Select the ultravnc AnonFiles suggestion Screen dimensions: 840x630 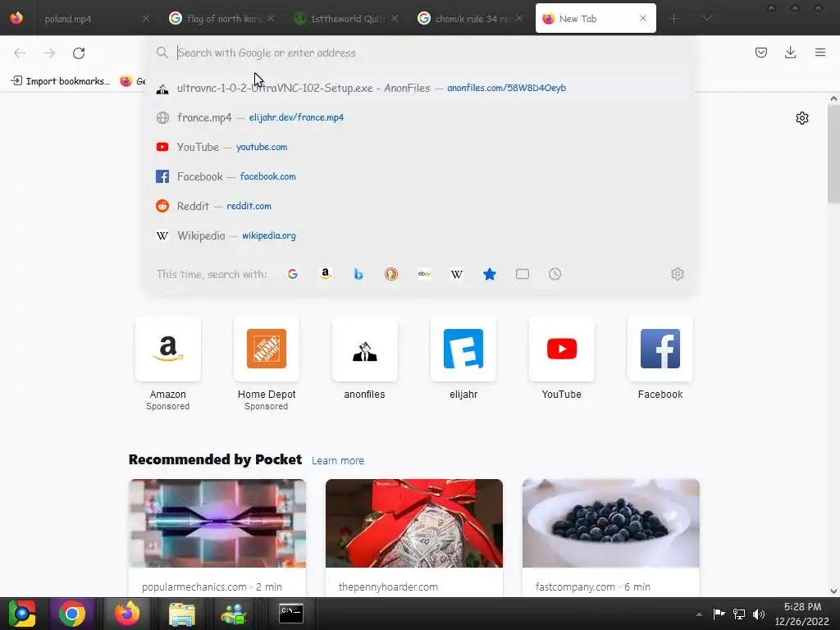(421, 88)
